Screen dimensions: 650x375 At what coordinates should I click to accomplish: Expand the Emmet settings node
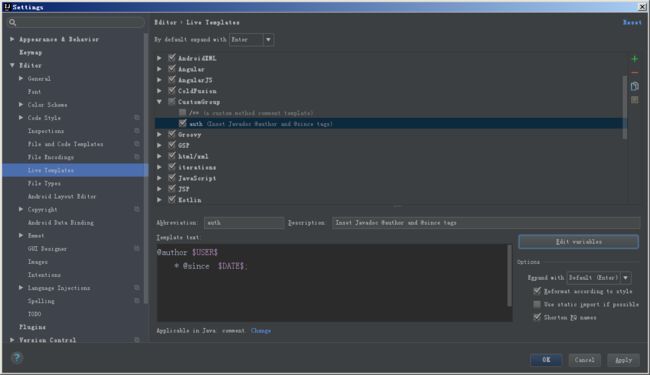pos(21,235)
